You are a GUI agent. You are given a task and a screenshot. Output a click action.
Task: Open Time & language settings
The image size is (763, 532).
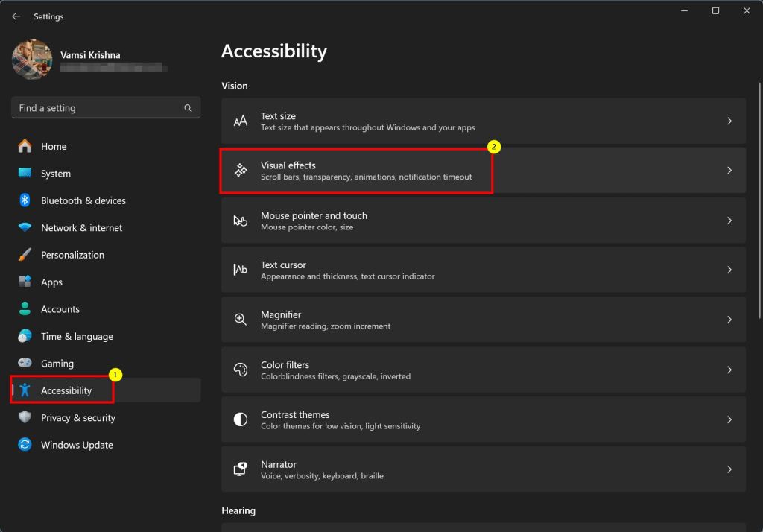[77, 337]
